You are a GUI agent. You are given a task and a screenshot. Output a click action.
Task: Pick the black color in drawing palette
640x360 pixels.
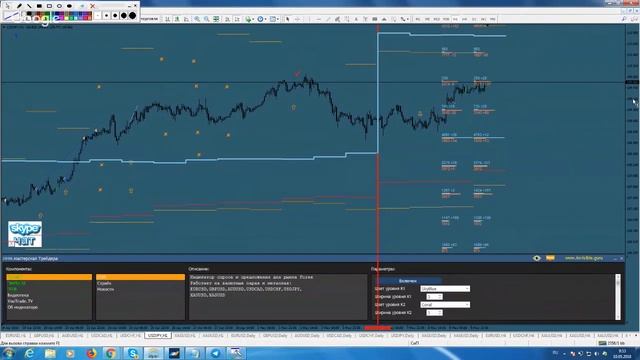[x=29, y=14]
